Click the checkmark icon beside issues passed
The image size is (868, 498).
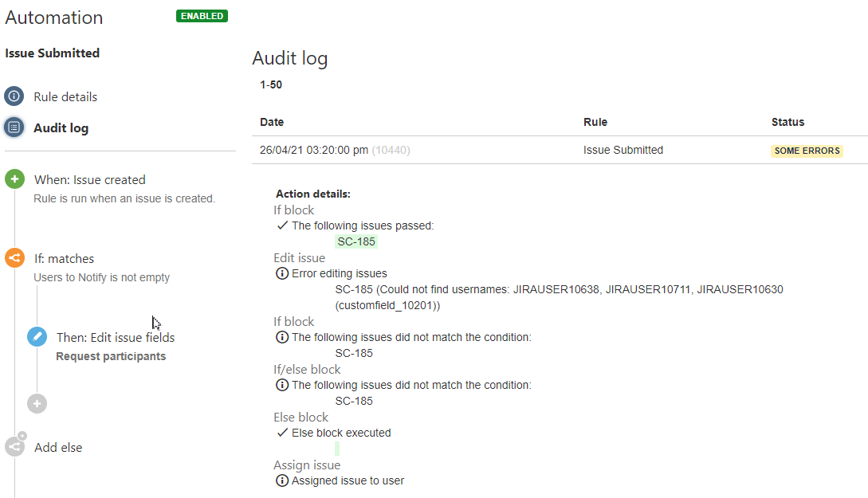click(282, 225)
